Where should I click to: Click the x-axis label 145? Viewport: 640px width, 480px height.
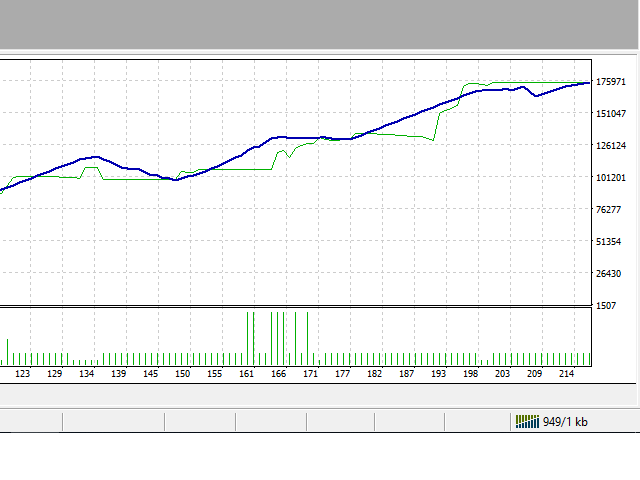(x=151, y=373)
